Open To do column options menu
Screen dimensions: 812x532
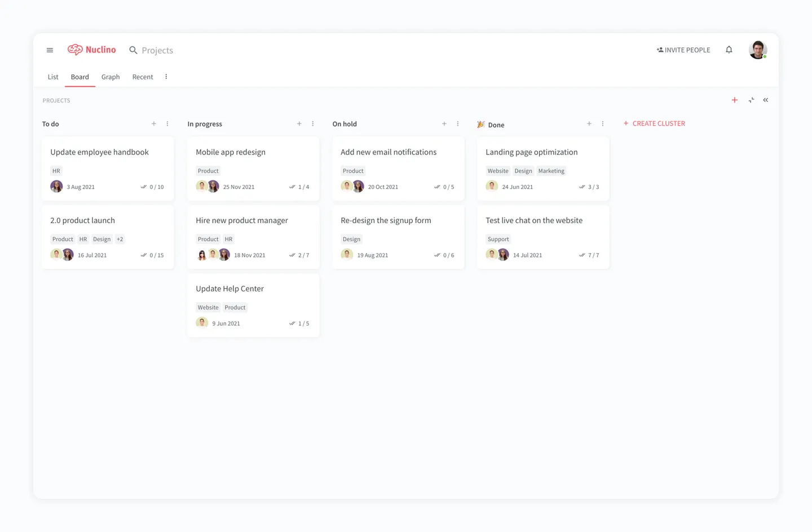tap(167, 123)
